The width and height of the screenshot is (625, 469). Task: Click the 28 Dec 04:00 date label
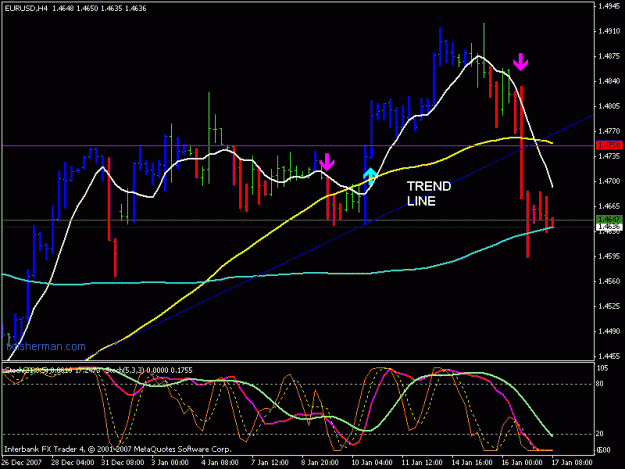(73, 463)
